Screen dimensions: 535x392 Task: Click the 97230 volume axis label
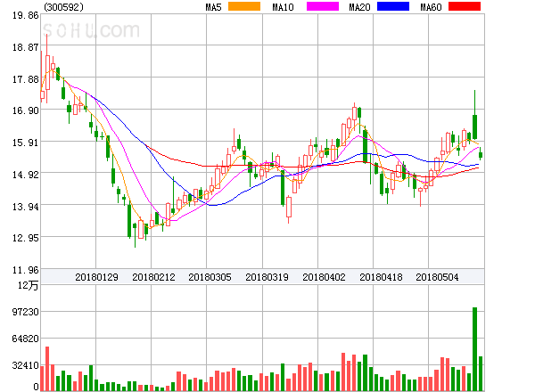point(26,312)
